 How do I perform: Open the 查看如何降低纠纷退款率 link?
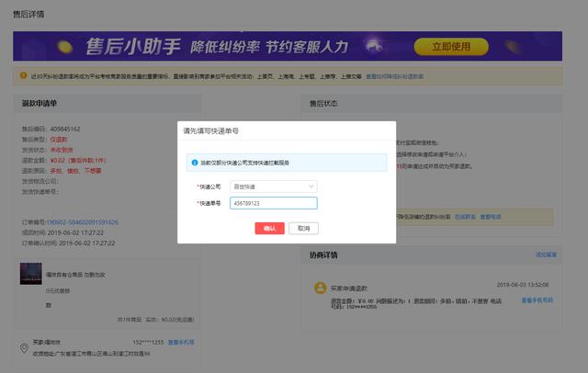pos(394,76)
